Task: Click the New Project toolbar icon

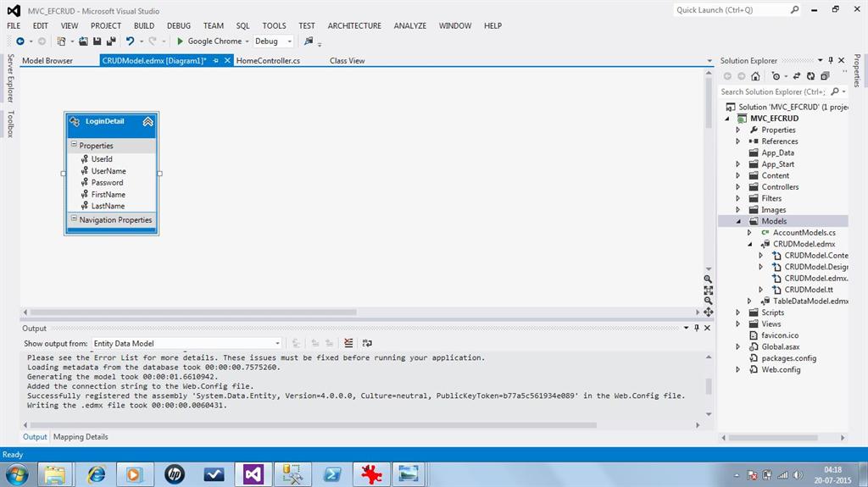Action: [61, 41]
